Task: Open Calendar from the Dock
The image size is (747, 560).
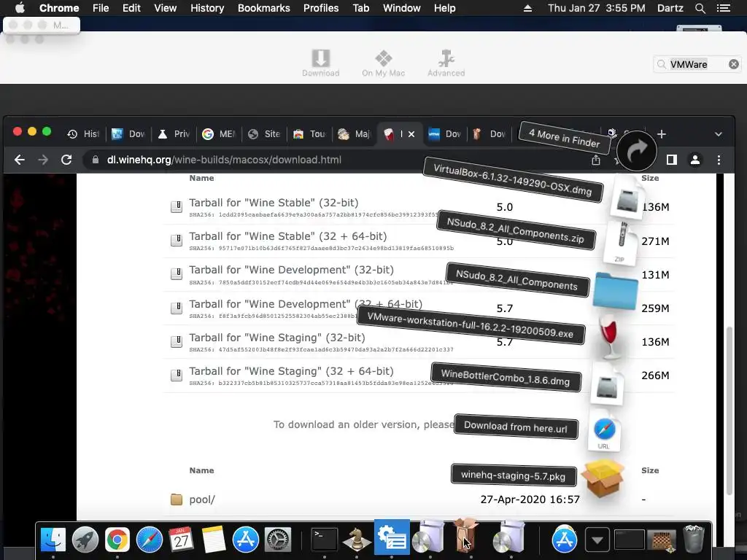Action: point(181,540)
